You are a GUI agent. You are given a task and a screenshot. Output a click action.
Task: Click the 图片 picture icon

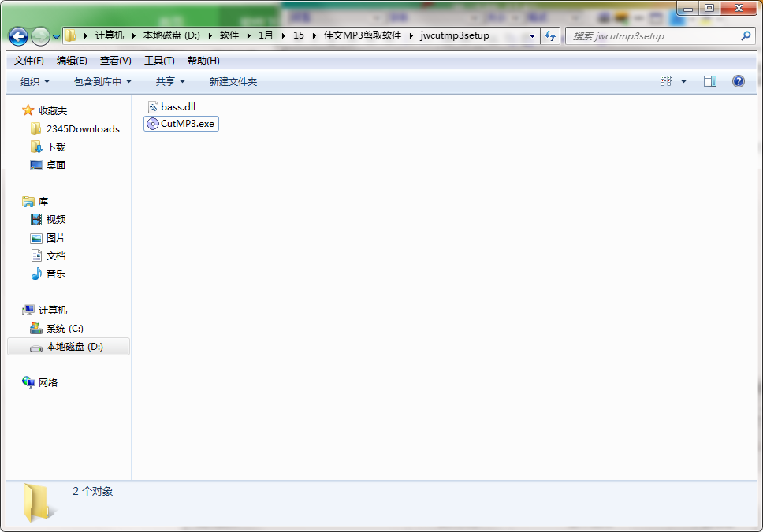point(36,238)
